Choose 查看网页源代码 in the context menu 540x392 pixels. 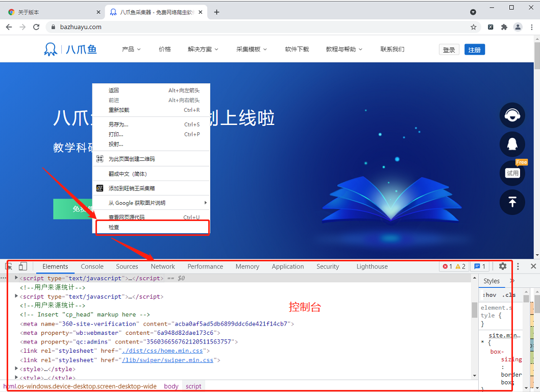coord(151,217)
